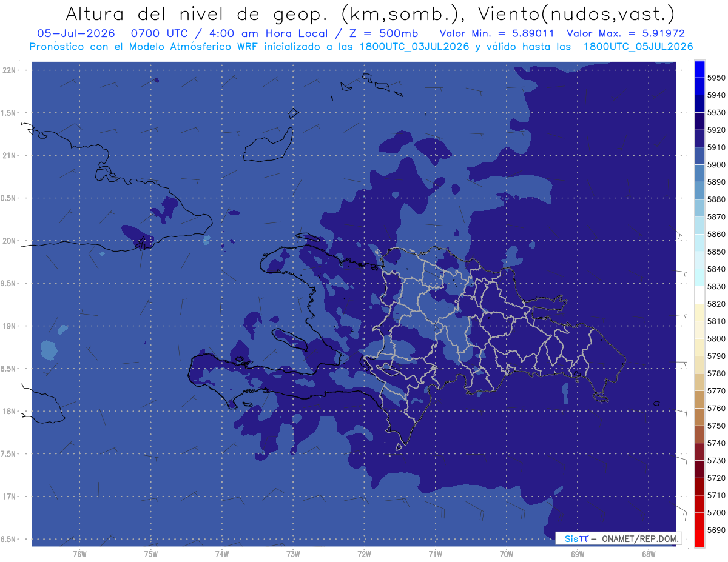Screen dimensions: 728x562
Task: Click colorbar value 5700
Action: coord(716,512)
